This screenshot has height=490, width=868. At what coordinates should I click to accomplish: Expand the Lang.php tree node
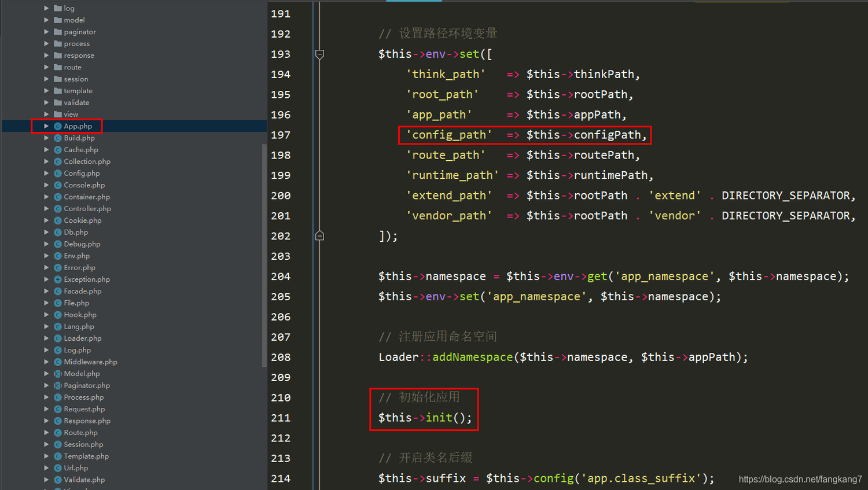click(46, 326)
